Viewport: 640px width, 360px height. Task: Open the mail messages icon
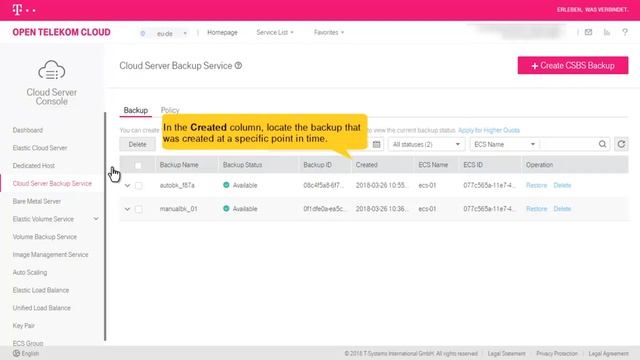coord(588,32)
